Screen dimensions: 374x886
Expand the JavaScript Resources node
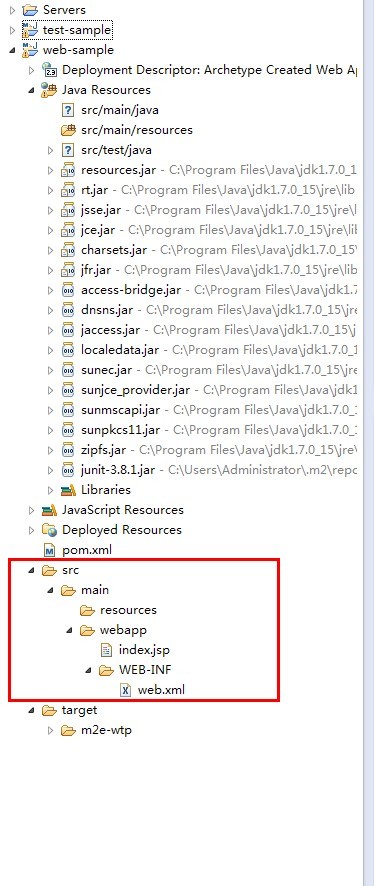pos(32,510)
